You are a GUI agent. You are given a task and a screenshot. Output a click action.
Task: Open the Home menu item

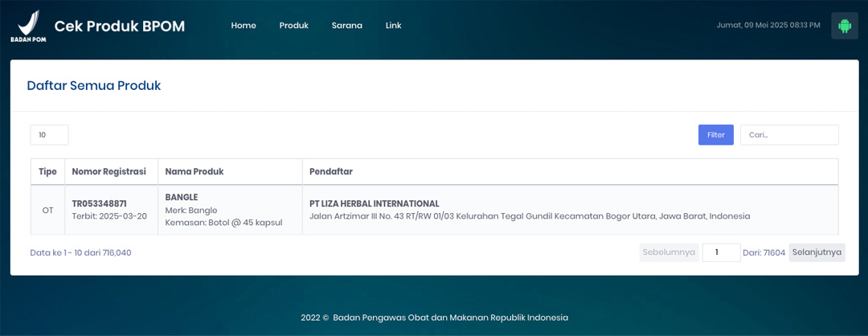pyautogui.click(x=244, y=26)
